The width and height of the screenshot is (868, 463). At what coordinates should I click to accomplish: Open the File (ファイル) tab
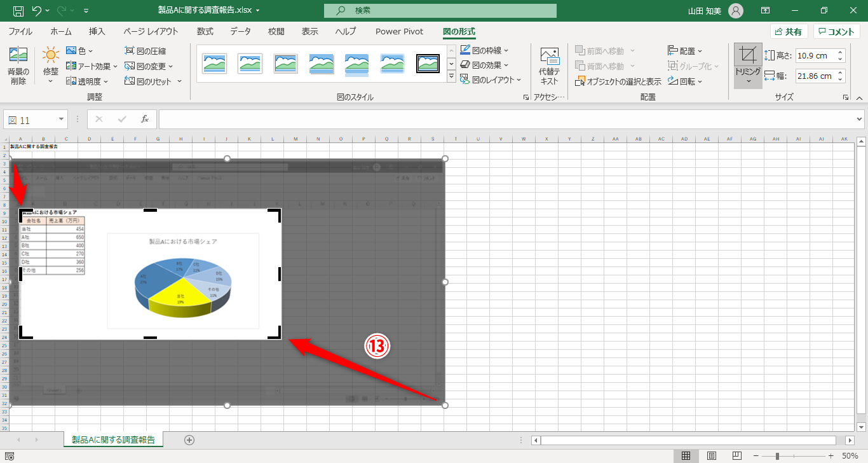pos(20,32)
